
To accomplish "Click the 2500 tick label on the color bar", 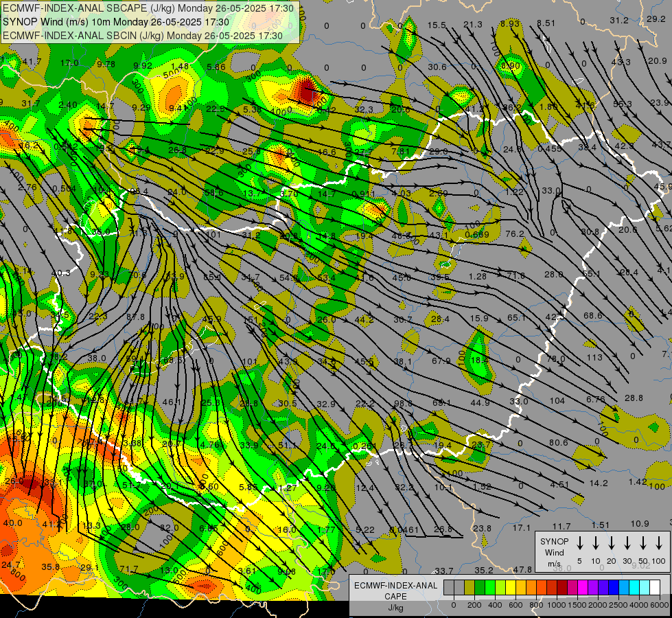I will 618,605.
